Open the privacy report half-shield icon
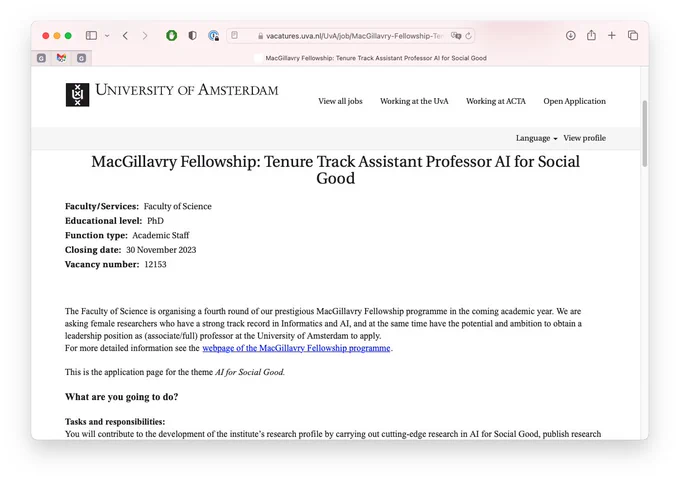This screenshot has height=481, width=680. point(193,36)
